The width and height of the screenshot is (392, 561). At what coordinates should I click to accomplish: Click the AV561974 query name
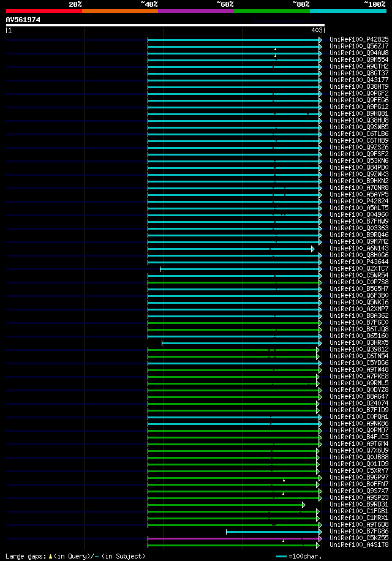[23, 20]
